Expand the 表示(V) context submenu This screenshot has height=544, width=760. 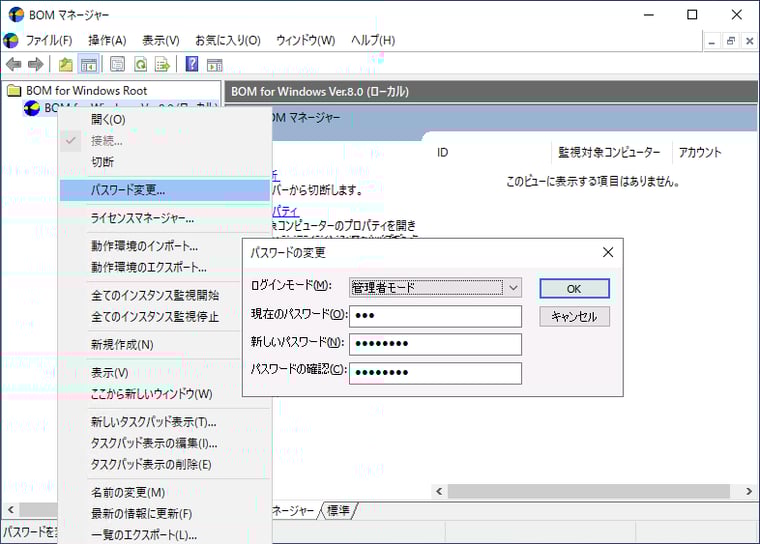(x=151, y=373)
